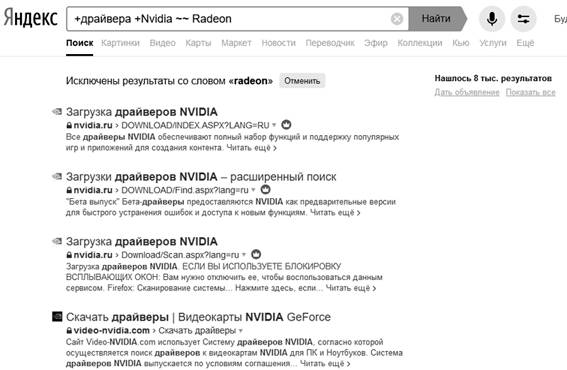
Task: Open the Услуги tab
Action: pos(493,43)
